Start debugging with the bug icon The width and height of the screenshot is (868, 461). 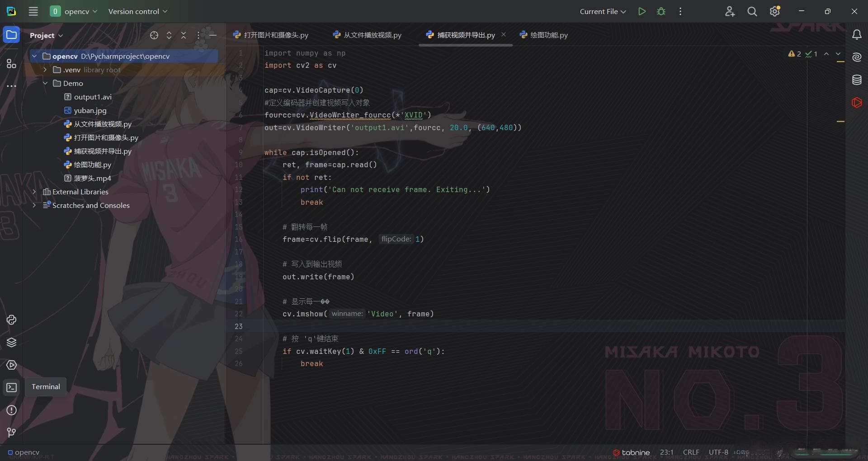click(x=661, y=11)
